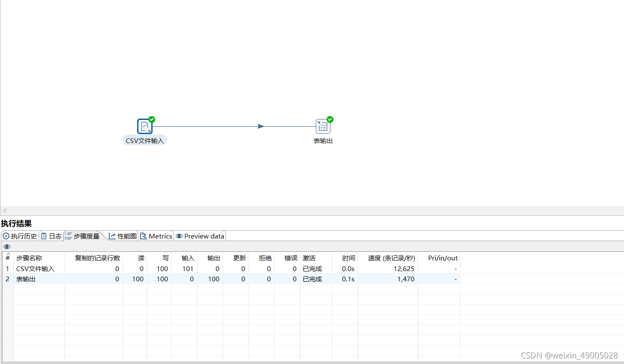Click the 步骤名称 column header
Screen dimensions: 624x364
tap(39, 258)
